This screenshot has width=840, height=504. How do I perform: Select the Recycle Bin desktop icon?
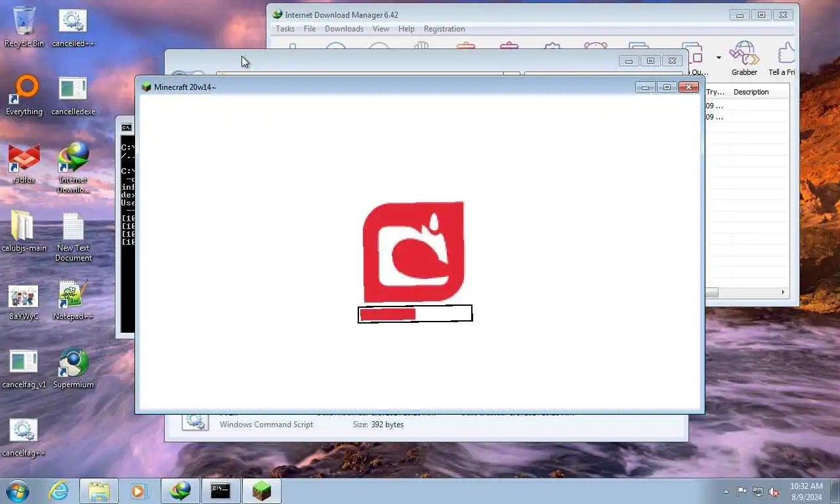pyautogui.click(x=24, y=28)
